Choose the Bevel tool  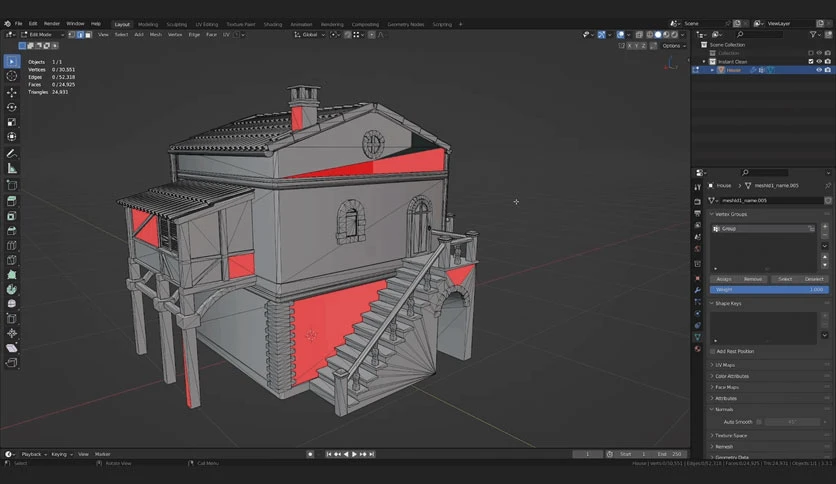(11, 231)
